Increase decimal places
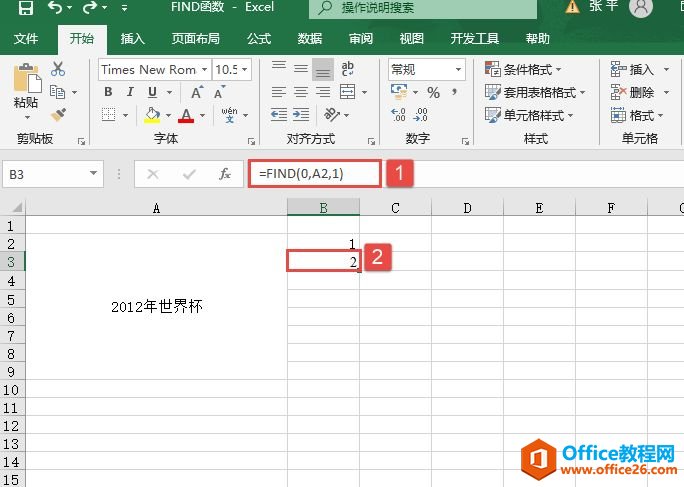 click(x=399, y=115)
